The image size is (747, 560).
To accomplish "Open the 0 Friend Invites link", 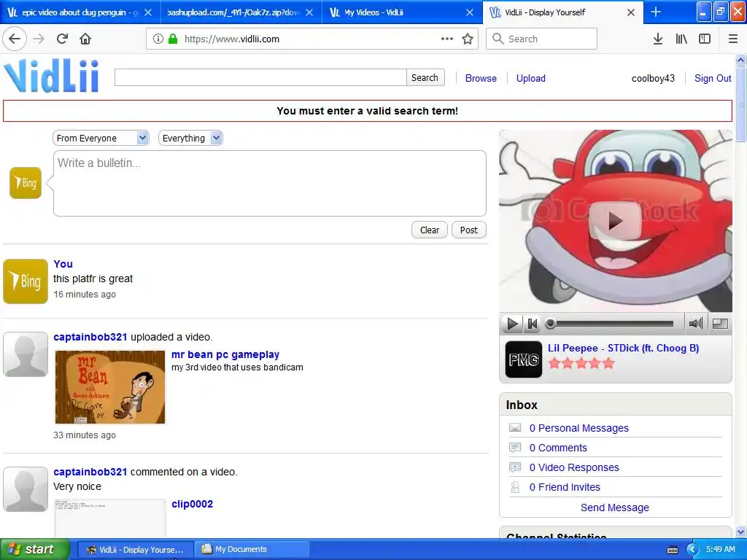I will click(x=565, y=487).
